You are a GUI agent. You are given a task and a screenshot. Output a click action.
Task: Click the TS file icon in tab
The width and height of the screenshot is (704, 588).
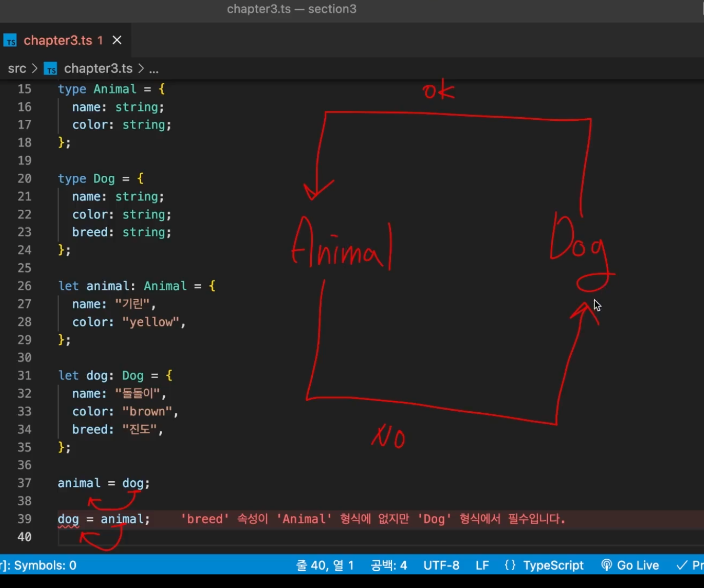click(x=10, y=41)
